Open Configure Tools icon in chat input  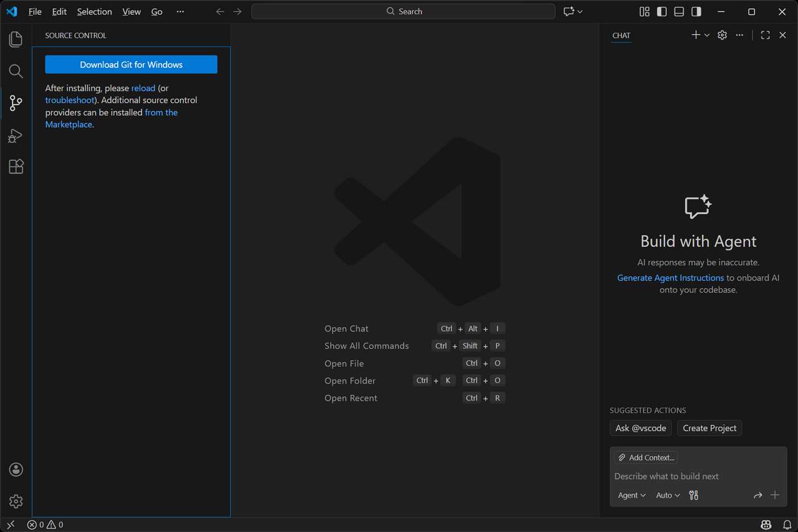[694, 495]
